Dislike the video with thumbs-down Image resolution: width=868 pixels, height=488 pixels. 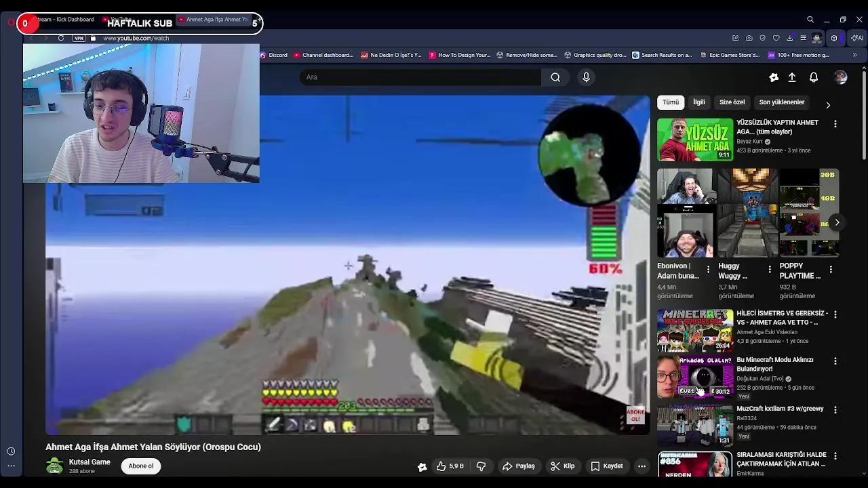(481, 466)
